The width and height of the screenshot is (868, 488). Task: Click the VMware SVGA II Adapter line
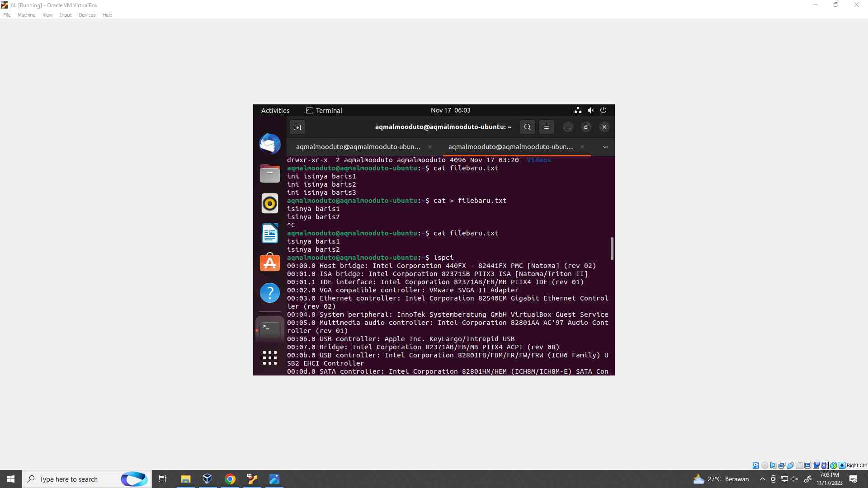pos(403,290)
